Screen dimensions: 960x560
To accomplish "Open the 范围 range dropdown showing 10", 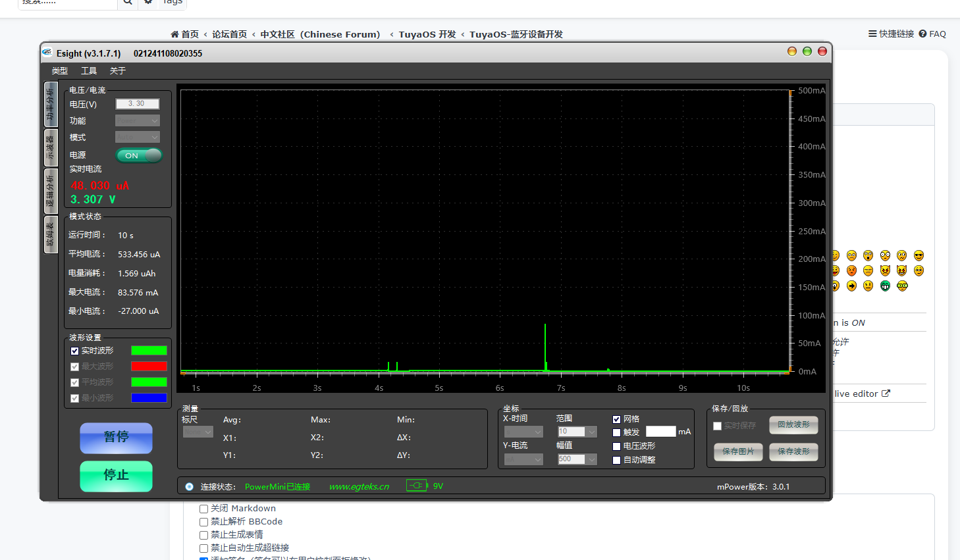I will (591, 432).
